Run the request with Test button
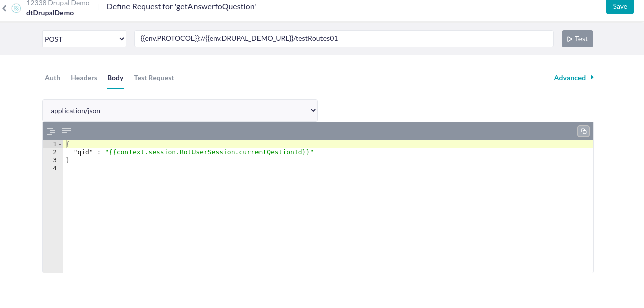The image size is (644, 308). 577,39
